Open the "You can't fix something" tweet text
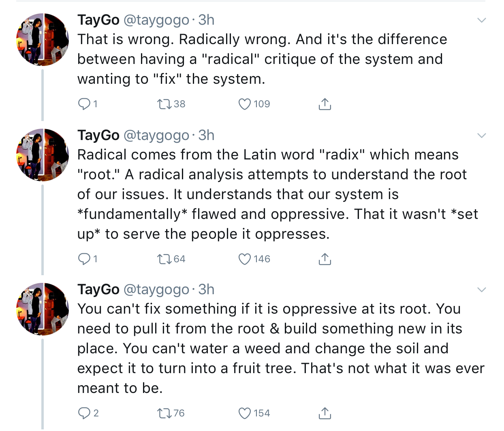 coord(281,348)
